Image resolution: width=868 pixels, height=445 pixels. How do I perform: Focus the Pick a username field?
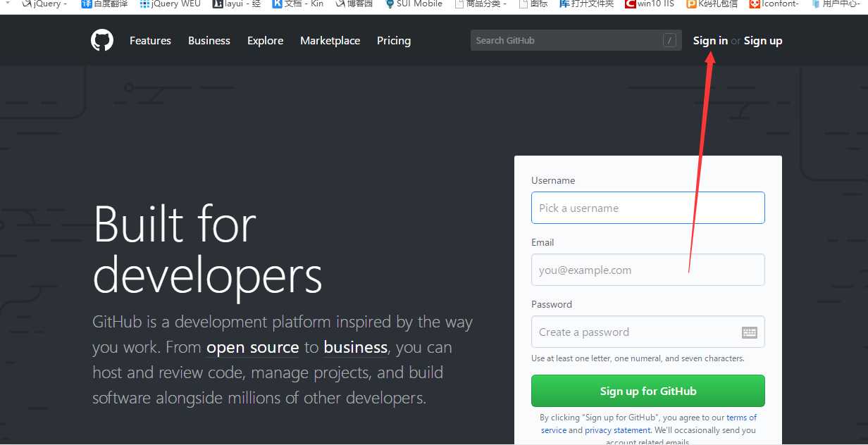(648, 208)
